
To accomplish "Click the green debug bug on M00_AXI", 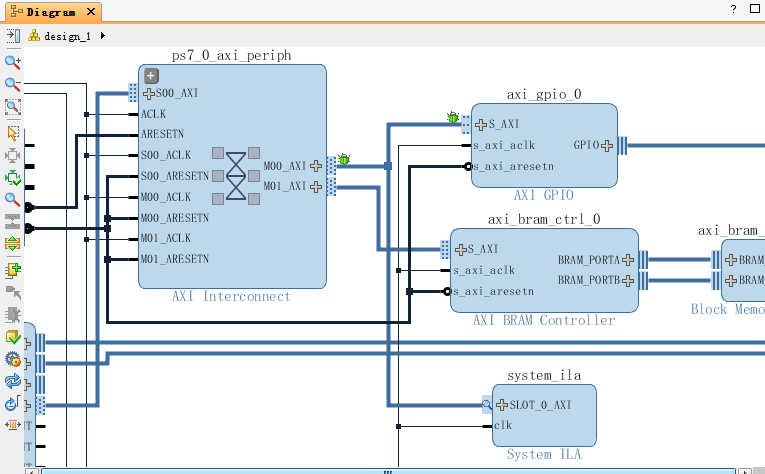I will [344, 159].
